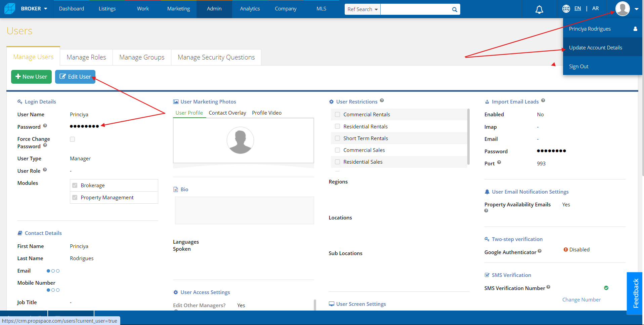This screenshot has height=325, width=644.
Task: Click the globe language icon
Action: pos(566,9)
